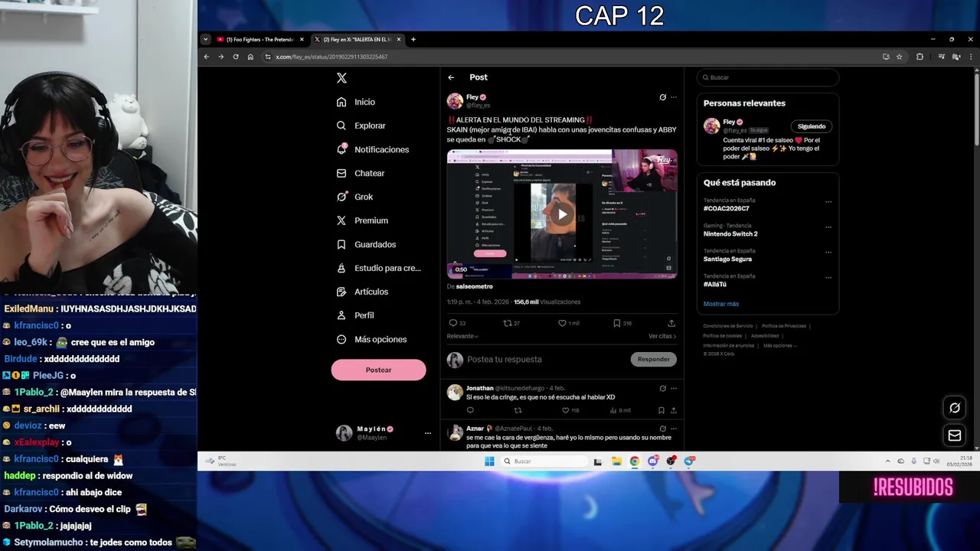
Task: Reload the page in browser toolbar
Action: [x=235, y=57]
